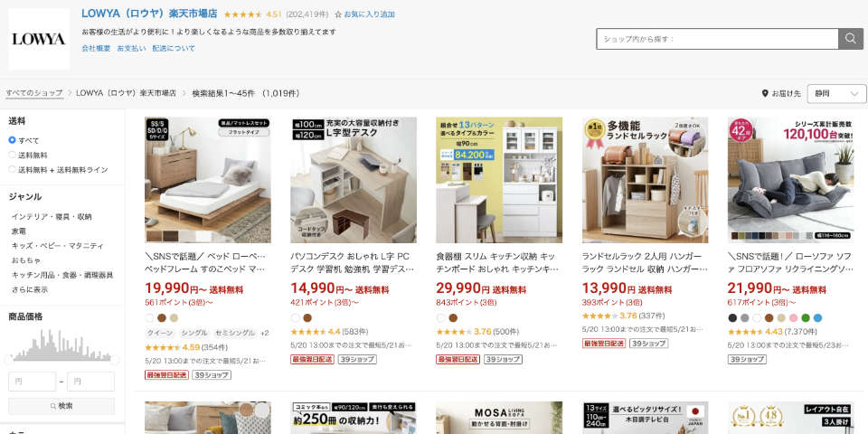Viewport: 868px width, 434px height.
Task: Click the LOWYA shop logo
Action: [39, 39]
